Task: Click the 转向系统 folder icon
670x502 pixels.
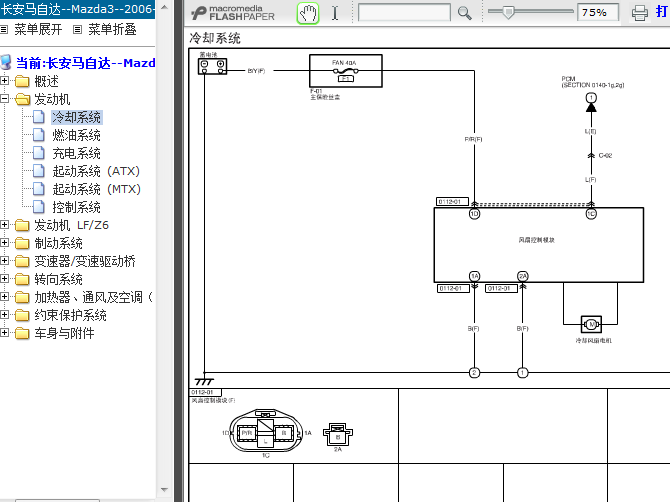Action: click(x=22, y=279)
